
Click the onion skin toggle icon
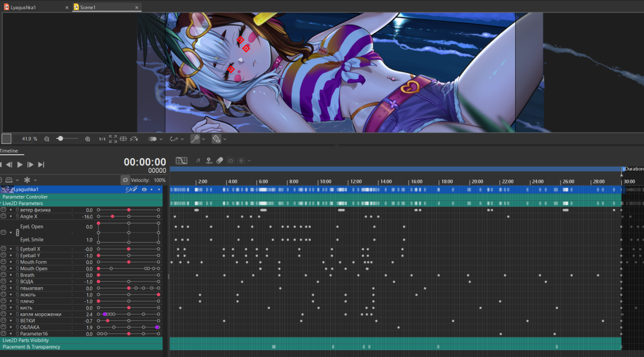[x=153, y=139]
